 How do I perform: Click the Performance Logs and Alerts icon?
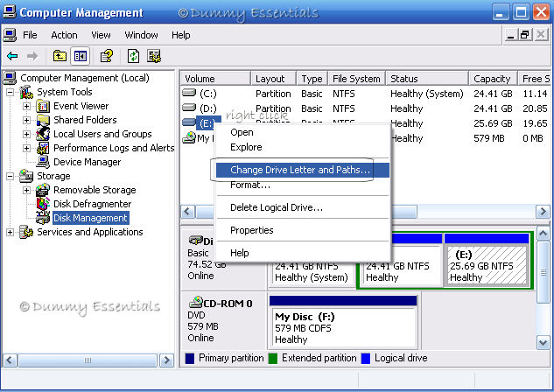coord(43,148)
